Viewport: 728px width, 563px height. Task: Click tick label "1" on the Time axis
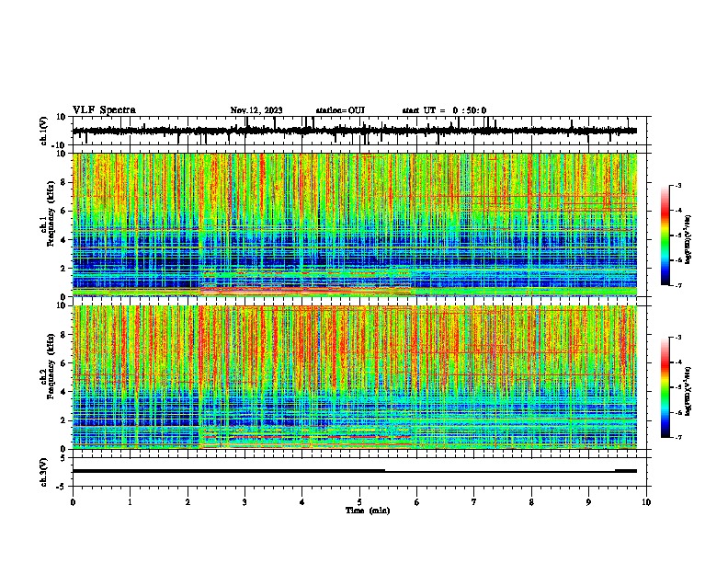pos(130,502)
